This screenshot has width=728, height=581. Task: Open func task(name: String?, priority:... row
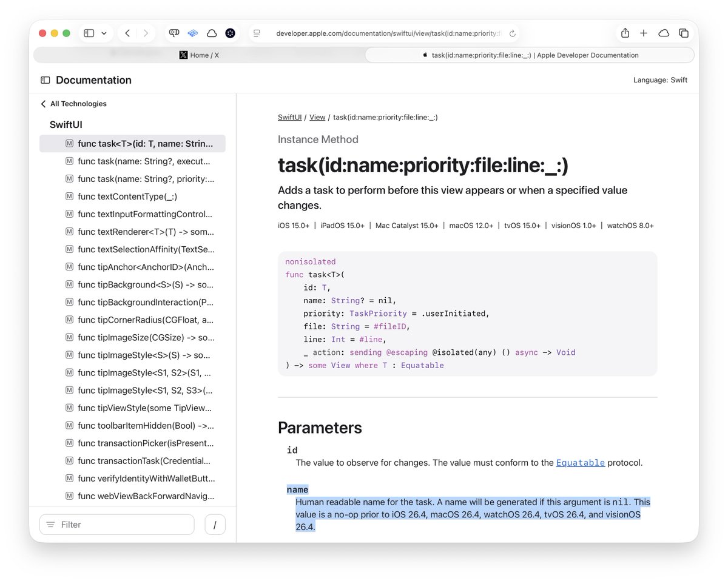pos(132,179)
